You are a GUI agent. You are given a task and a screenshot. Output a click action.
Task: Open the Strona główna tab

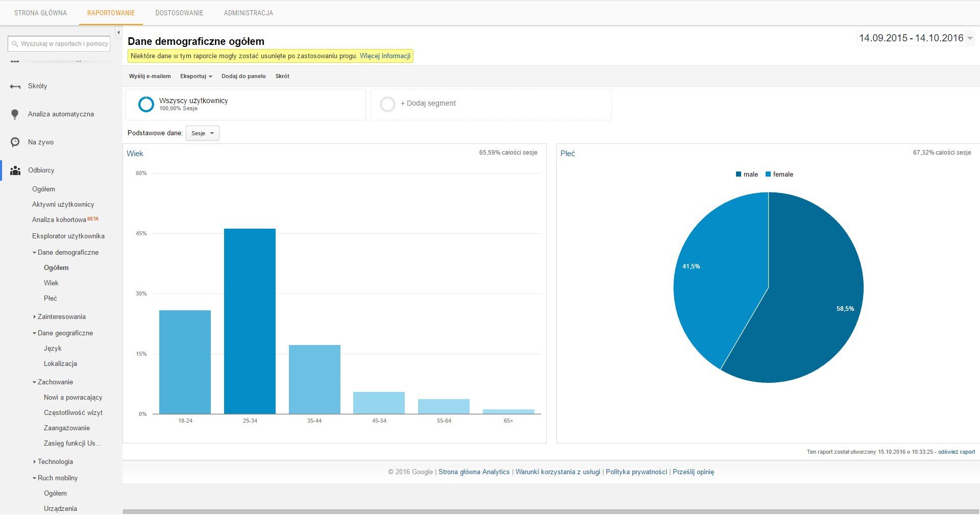pos(40,13)
